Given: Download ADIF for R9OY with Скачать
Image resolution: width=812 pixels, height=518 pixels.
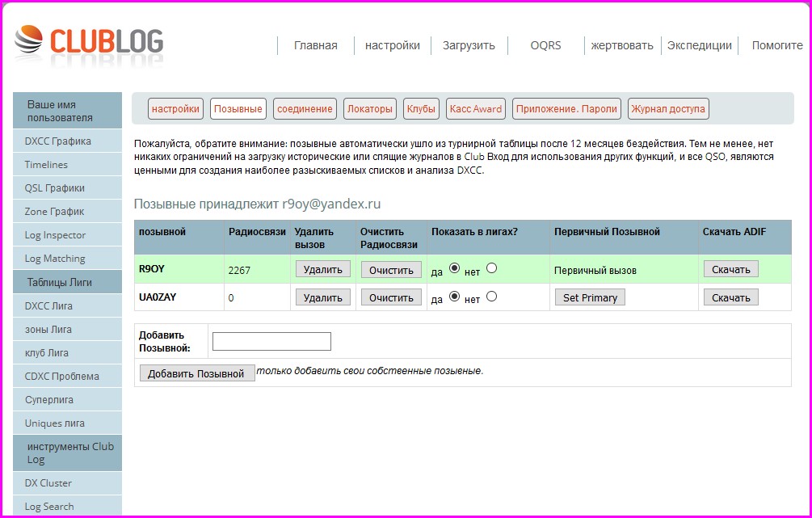Looking at the screenshot, I should pyautogui.click(x=731, y=269).
